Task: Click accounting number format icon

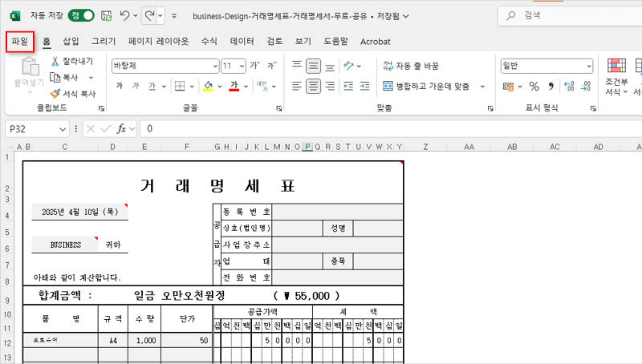Action: pos(508,87)
